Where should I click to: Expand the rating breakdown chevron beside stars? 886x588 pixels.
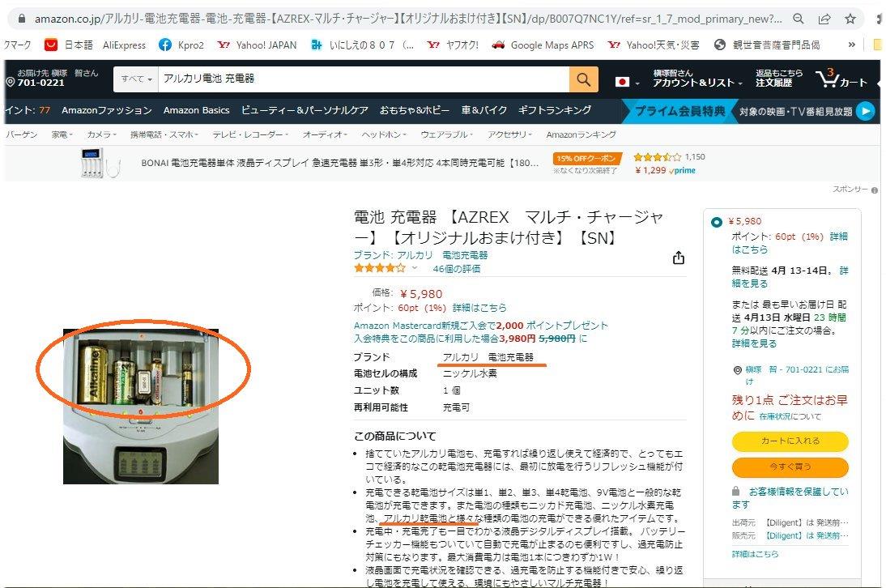point(414,268)
